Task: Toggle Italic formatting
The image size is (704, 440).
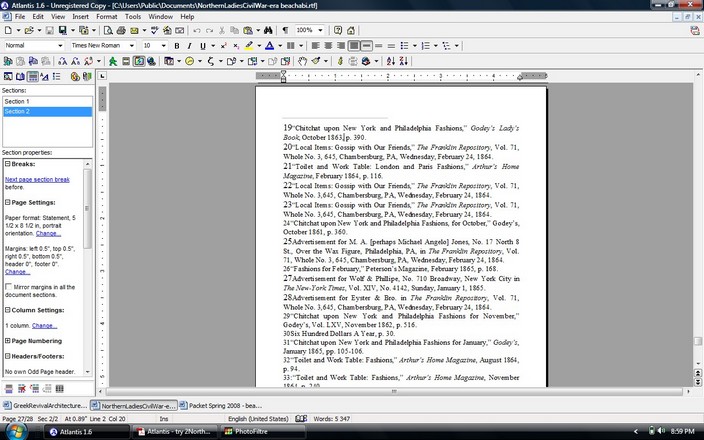Action: (189, 46)
